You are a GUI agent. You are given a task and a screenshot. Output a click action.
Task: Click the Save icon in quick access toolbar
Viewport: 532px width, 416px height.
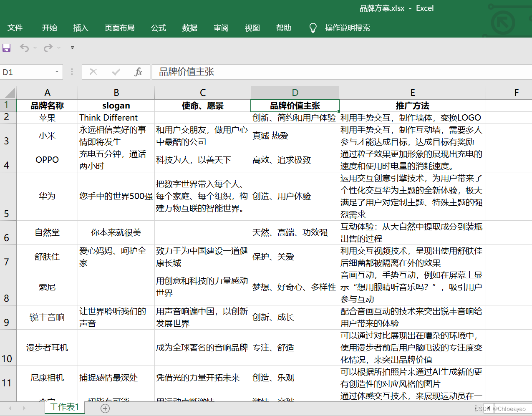pyautogui.click(x=6, y=48)
